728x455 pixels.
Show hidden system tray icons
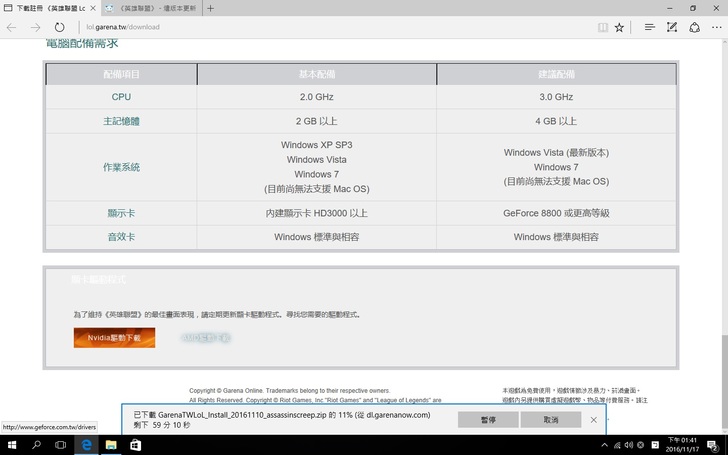[604, 445]
